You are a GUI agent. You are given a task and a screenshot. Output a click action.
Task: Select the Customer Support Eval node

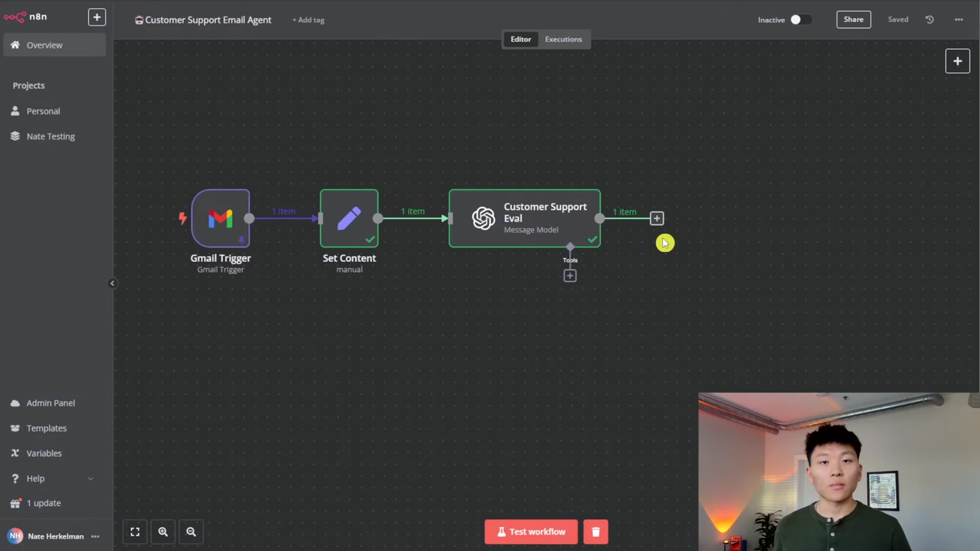525,218
